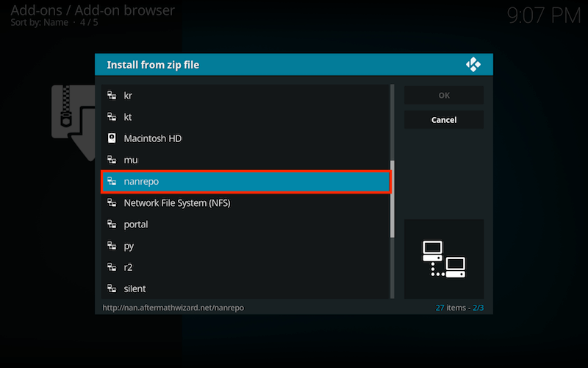Viewport: 588px width, 368px height.
Task: Select the kr source
Action: 246,96
